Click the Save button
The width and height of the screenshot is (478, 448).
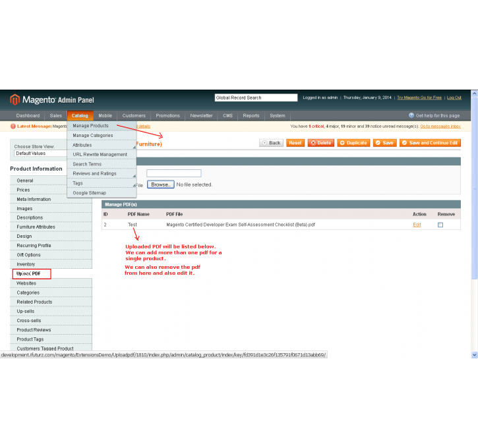point(385,143)
